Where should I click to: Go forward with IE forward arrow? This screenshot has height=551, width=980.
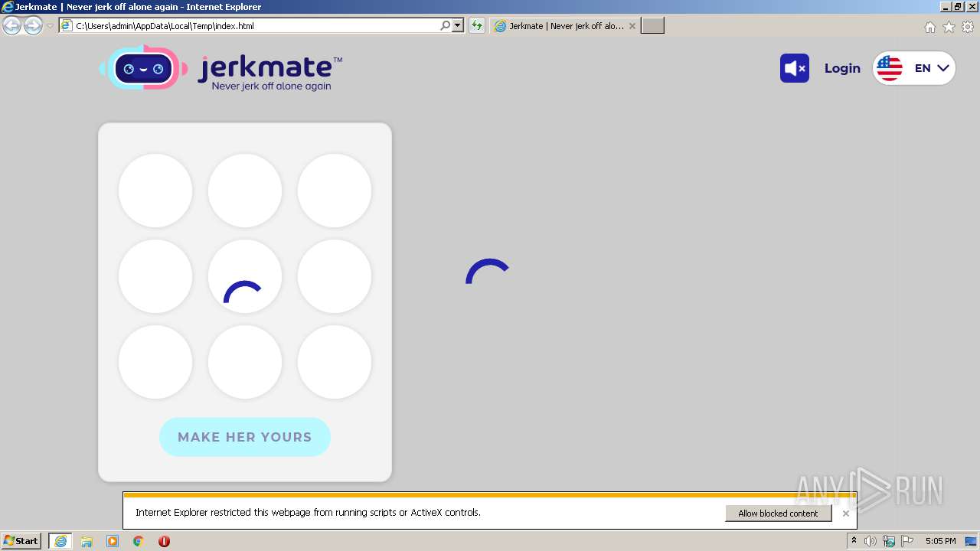(33, 25)
